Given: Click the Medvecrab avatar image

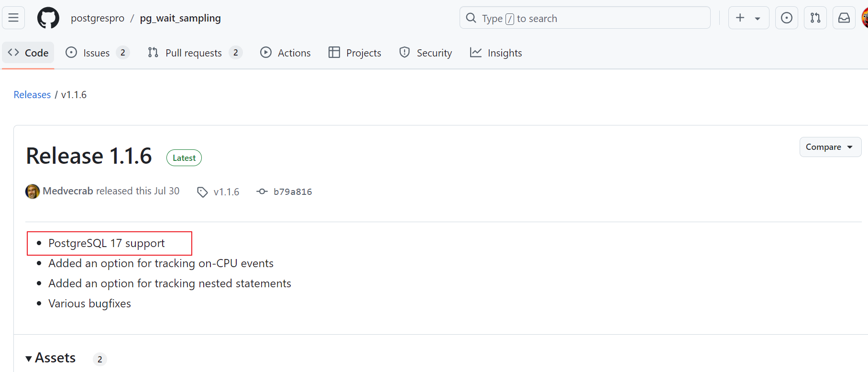Looking at the screenshot, I should pos(33,192).
